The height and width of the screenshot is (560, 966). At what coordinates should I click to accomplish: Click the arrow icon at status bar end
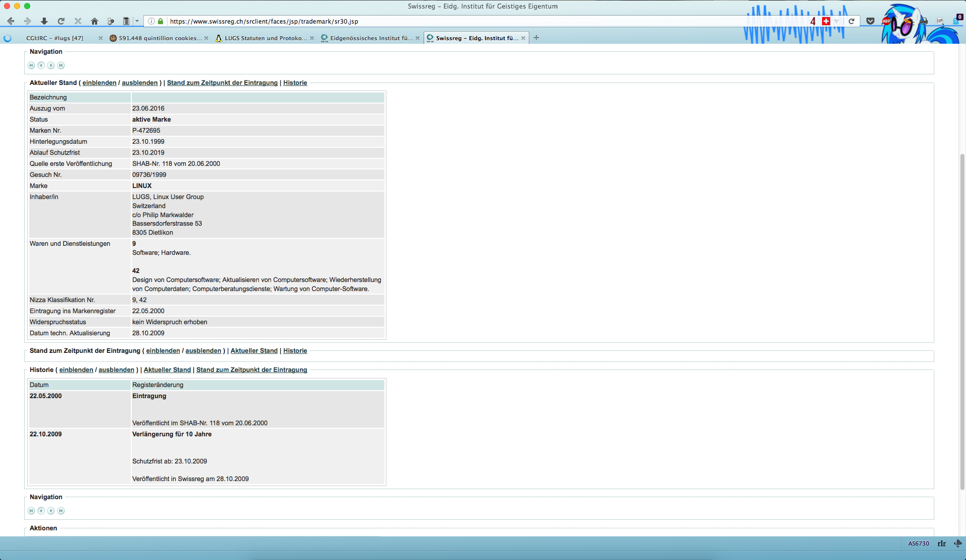point(958,543)
